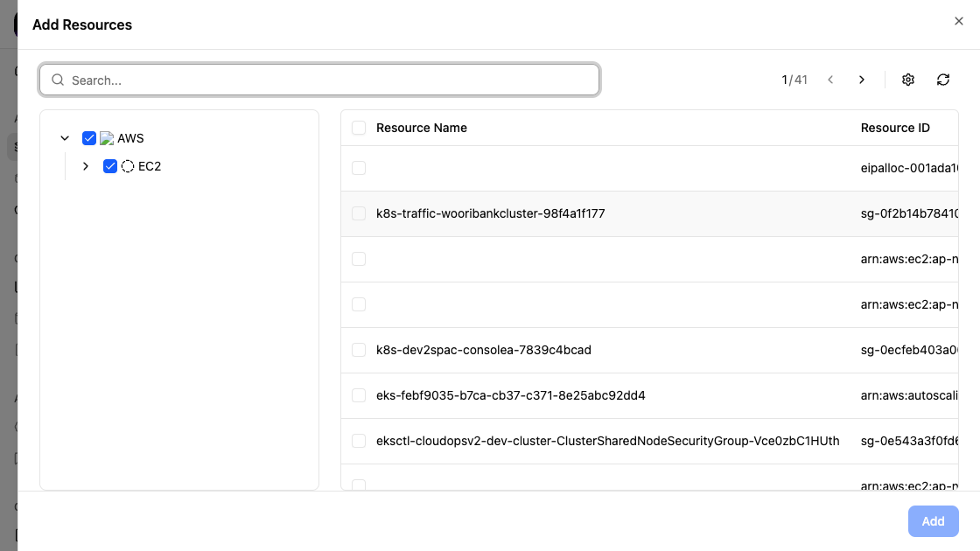Uncheck the EC2 checkbox
The height and width of the screenshot is (551, 980).
click(x=110, y=166)
